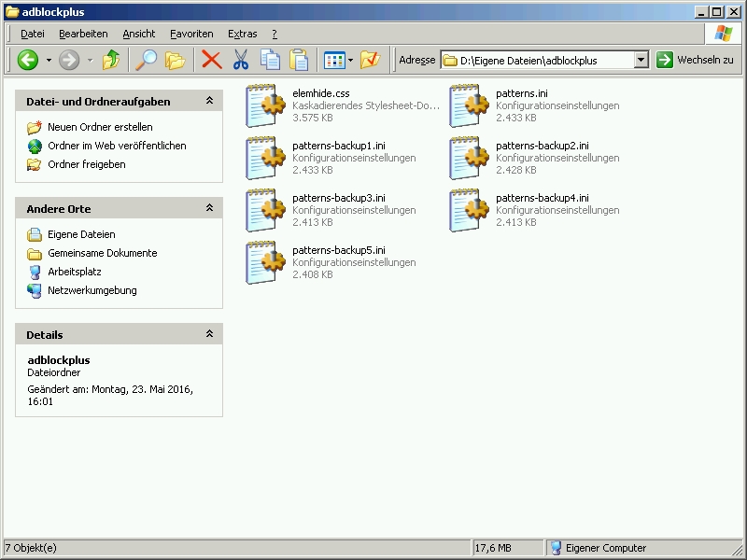This screenshot has width=747, height=560.
Task: Go up one folder level
Action: [111, 60]
